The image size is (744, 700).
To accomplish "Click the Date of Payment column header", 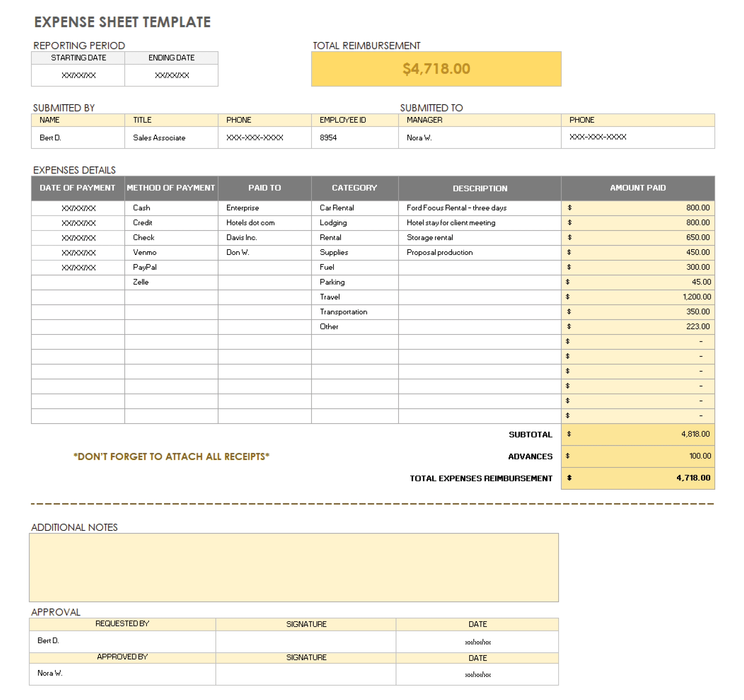I will pos(78,188).
